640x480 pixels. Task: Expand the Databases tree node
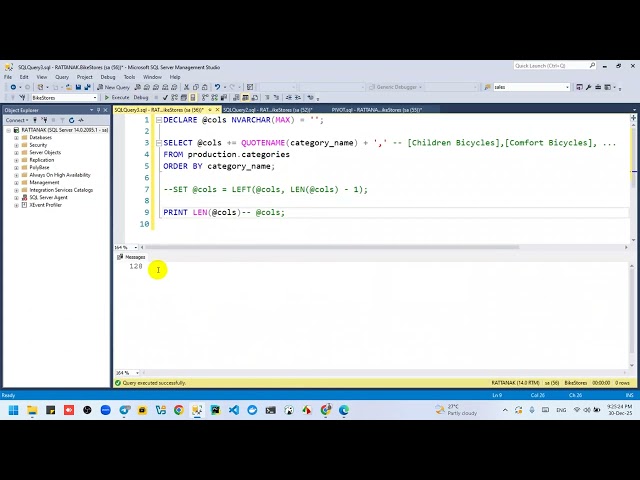(16, 138)
